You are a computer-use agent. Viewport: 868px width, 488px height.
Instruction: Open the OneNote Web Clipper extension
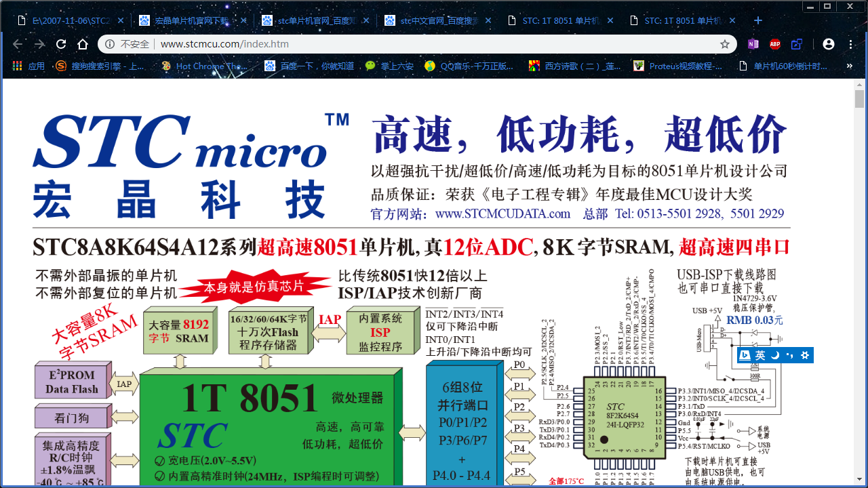pyautogui.click(x=753, y=44)
